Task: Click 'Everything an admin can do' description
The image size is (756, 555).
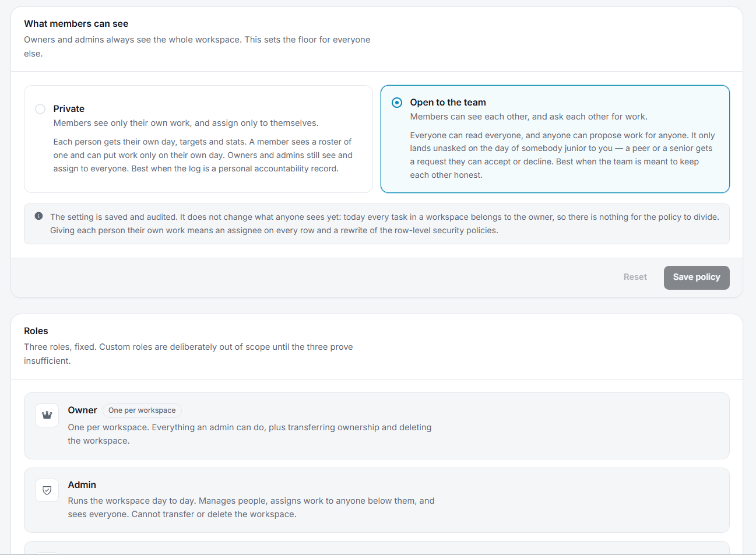Action: [250, 434]
